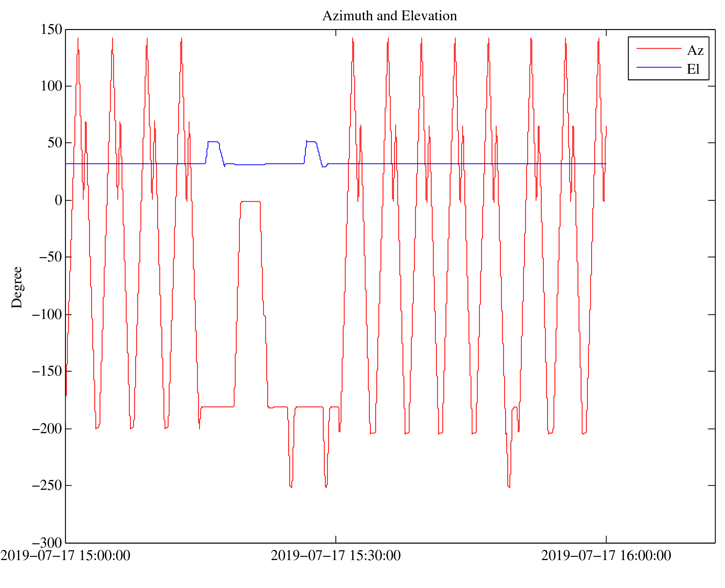Click the blue El line sample in legend

pyautogui.click(x=659, y=67)
